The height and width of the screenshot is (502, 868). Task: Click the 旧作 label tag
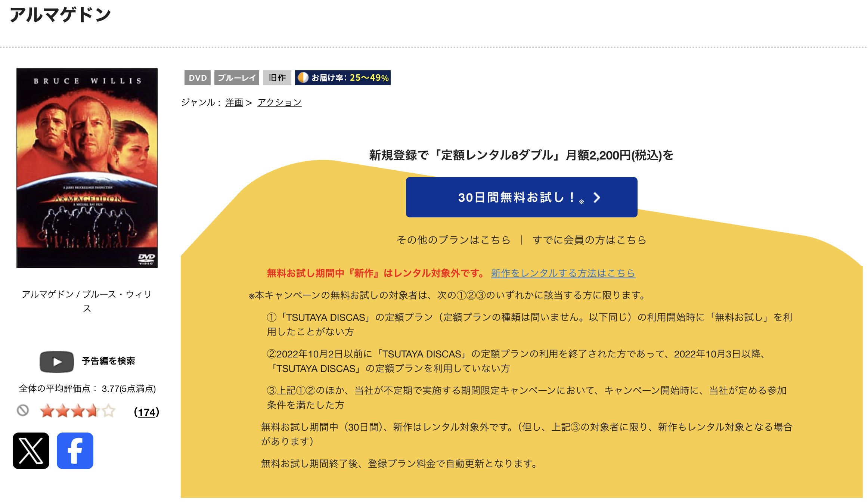coord(277,78)
